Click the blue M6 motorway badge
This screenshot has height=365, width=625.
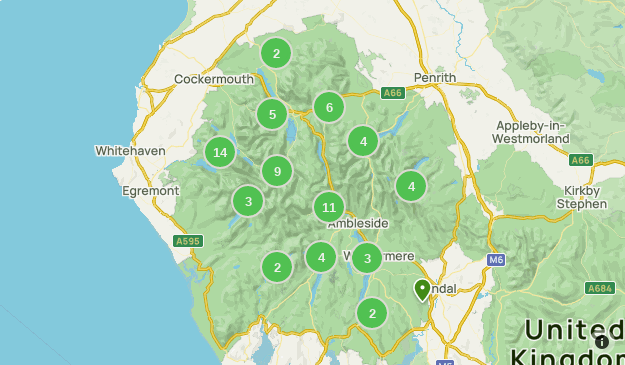click(496, 260)
